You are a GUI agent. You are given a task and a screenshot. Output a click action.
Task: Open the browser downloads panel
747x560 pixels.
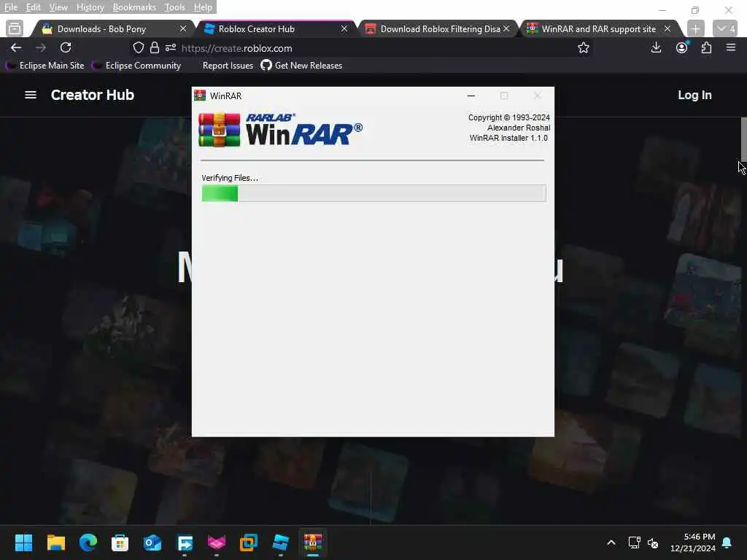(656, 47)
